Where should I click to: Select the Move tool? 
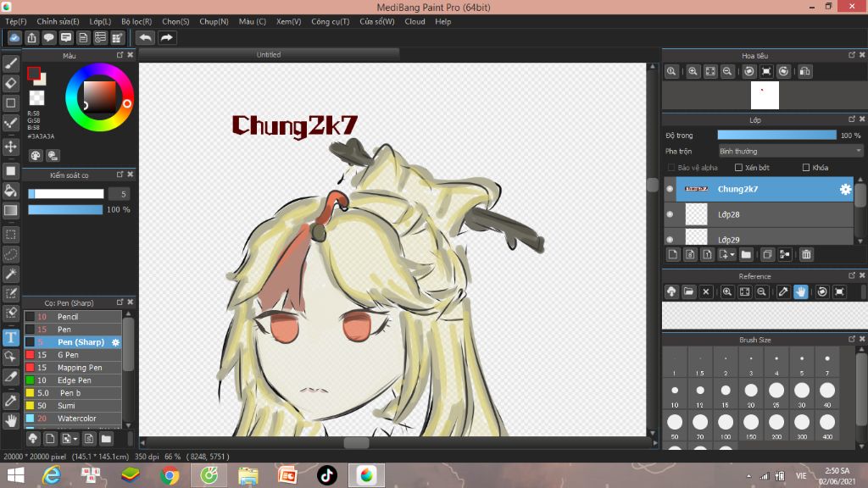point(10,147)
